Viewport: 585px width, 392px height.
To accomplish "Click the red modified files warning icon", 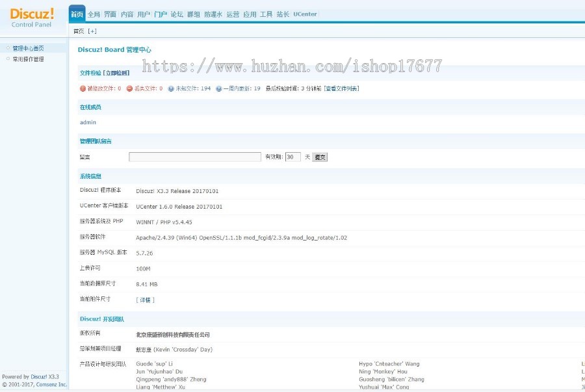I will [x=83, y=88].
